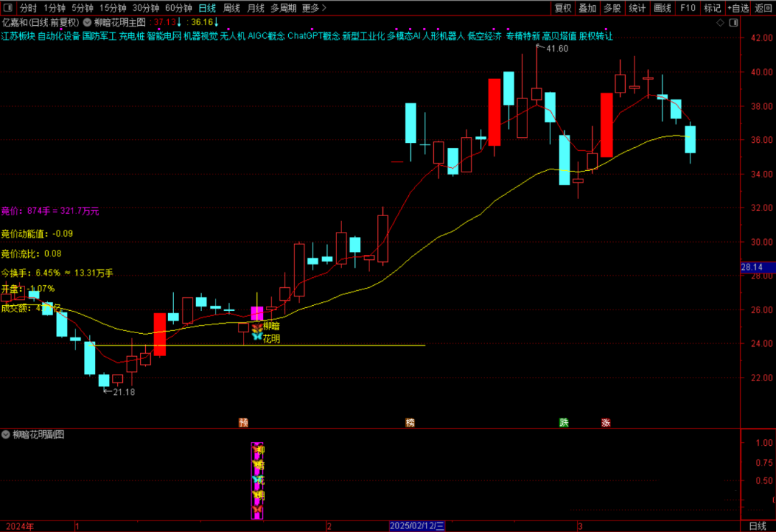Viewport: 776px width, 532px height.
Task: Open the 自动化设备 sector tag
Action: click(59, 36)
